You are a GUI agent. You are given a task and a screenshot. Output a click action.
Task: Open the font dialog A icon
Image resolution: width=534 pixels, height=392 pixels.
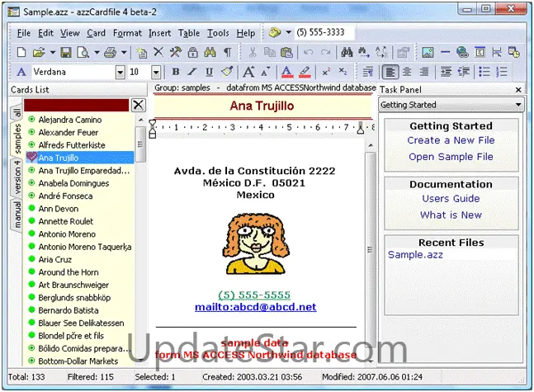tap(21, 72)
